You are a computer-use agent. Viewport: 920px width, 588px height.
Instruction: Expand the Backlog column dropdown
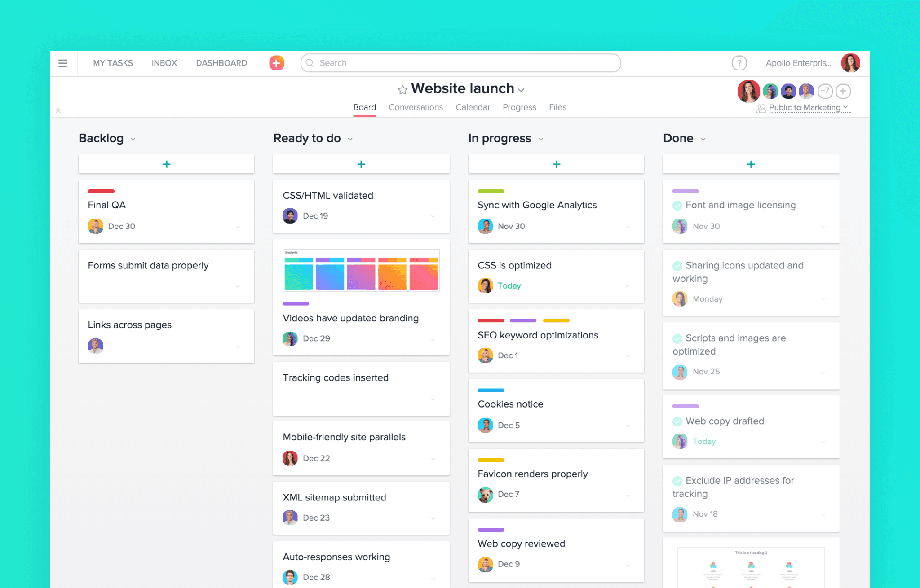point(133,139)
